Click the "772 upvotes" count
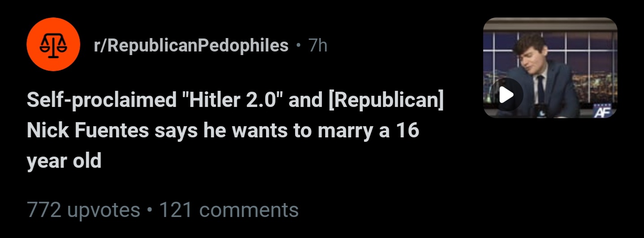 (x=83, y=210)
